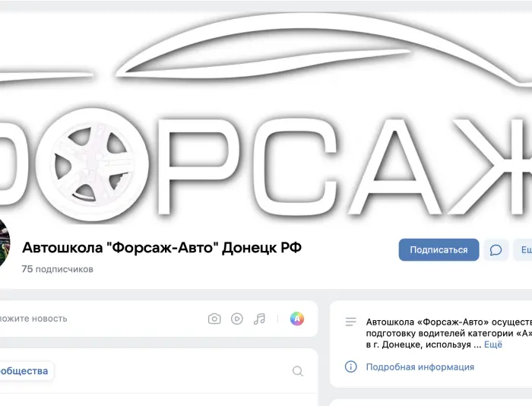Expand description with the Ещё link
Image resolution: width=532 pixels, height=406 pixels.
(493, 344)
